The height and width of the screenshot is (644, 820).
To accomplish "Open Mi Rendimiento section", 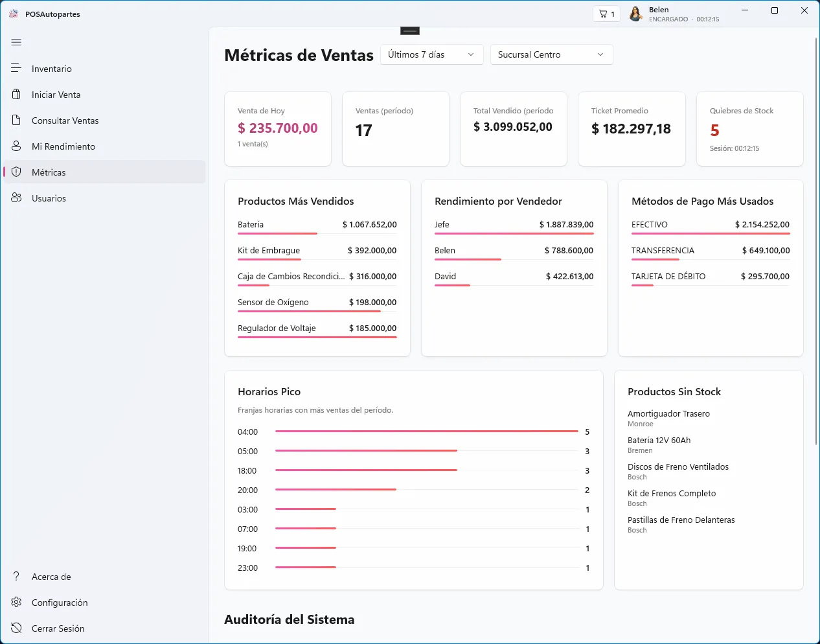I will (105, 146).
